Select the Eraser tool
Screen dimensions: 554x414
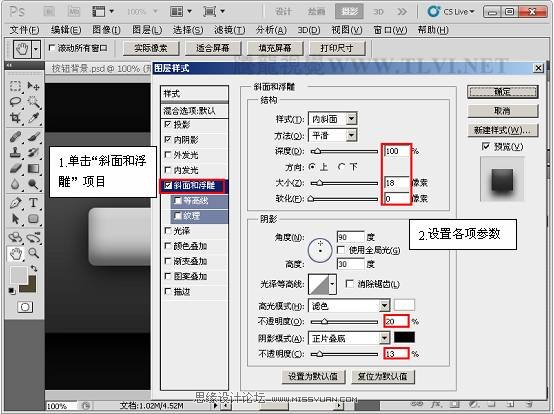[x=16, y=168]
